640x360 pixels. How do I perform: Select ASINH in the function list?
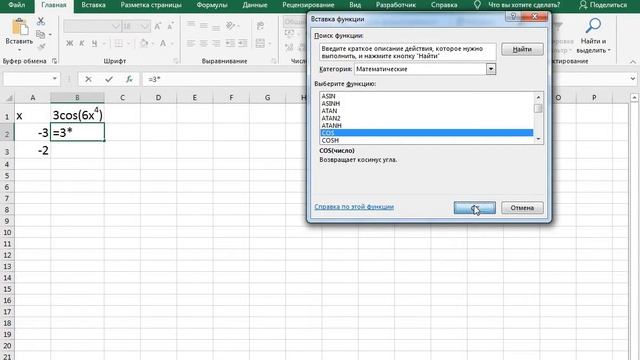pos(427,104)
